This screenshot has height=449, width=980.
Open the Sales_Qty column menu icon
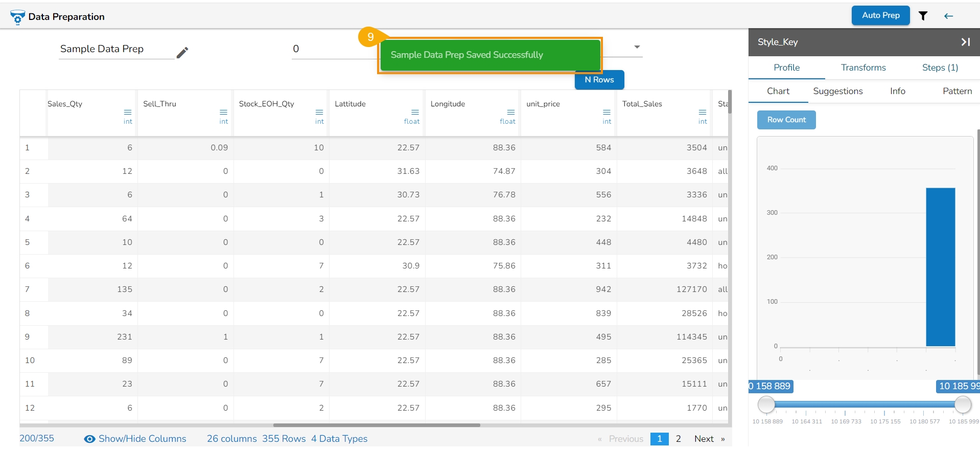click(128, 112)
